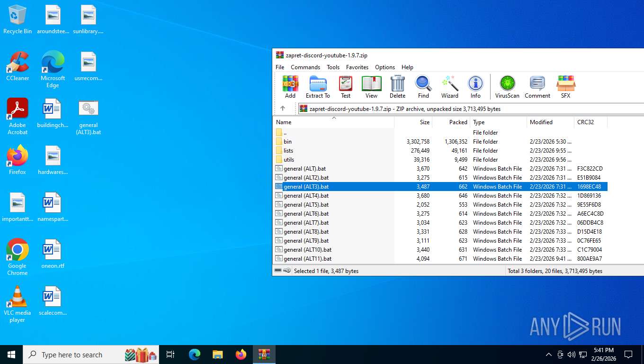Sort file list by Modified column
Screen dimensions: 644x364
550,122
